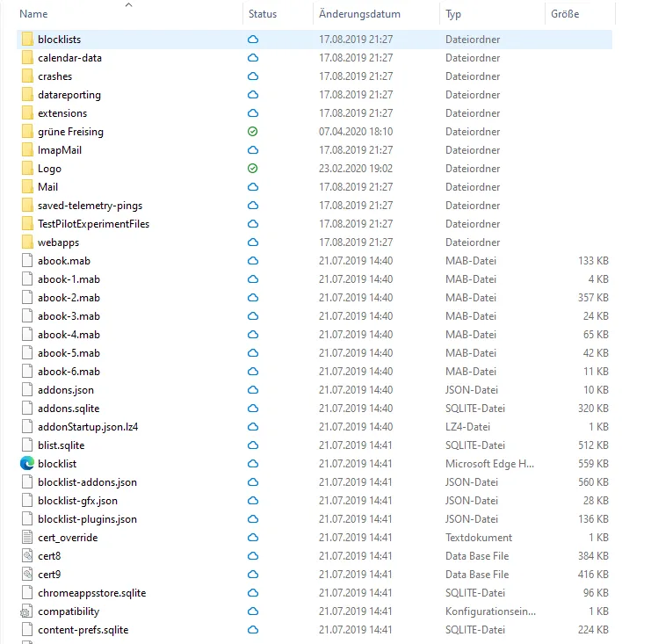Select the abook-5.mab file name
This screenshot has height=644, width=651.
coord(69,353)
